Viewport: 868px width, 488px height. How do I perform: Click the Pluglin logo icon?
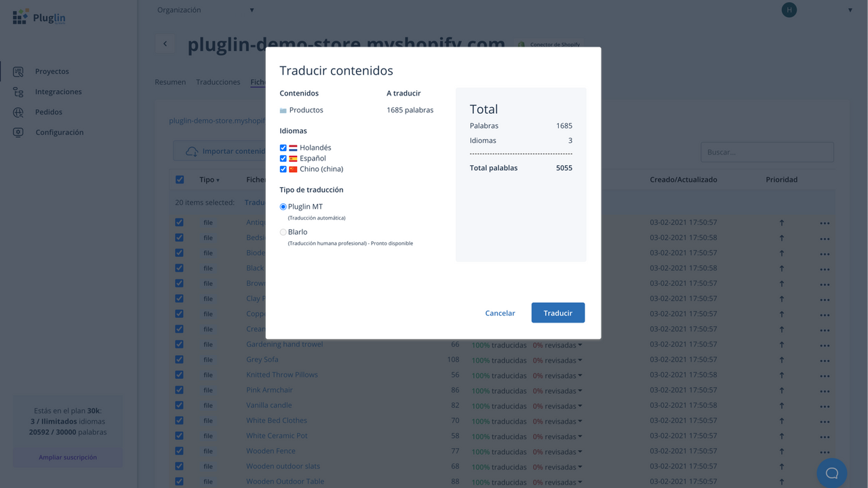click(20, 17)
